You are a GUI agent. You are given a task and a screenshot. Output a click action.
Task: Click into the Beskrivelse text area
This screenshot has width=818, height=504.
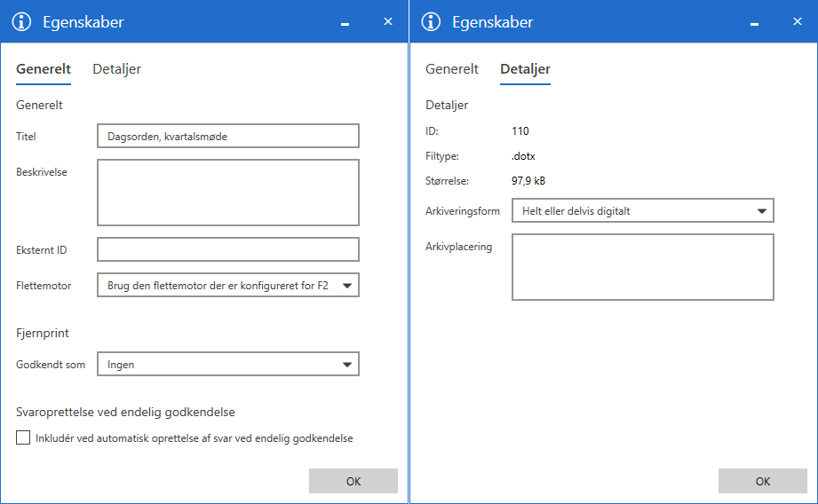228,193
